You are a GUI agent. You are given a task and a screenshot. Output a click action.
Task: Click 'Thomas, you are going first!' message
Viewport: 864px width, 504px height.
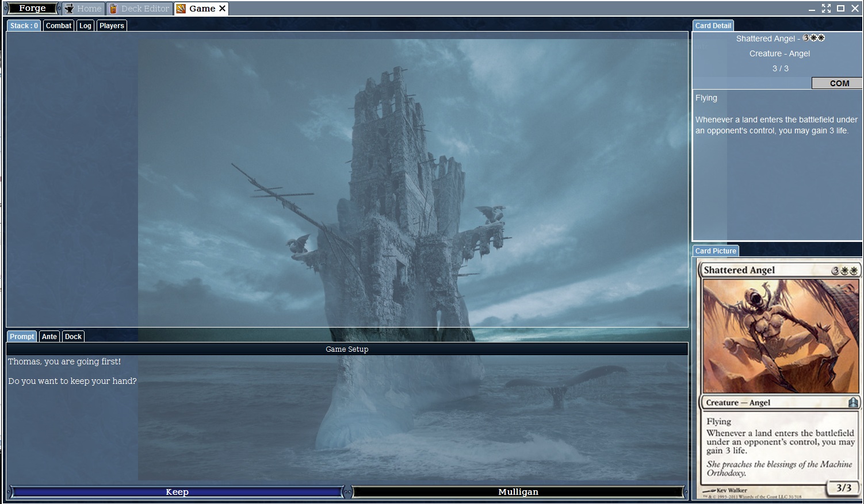click(x=64, y=361)
